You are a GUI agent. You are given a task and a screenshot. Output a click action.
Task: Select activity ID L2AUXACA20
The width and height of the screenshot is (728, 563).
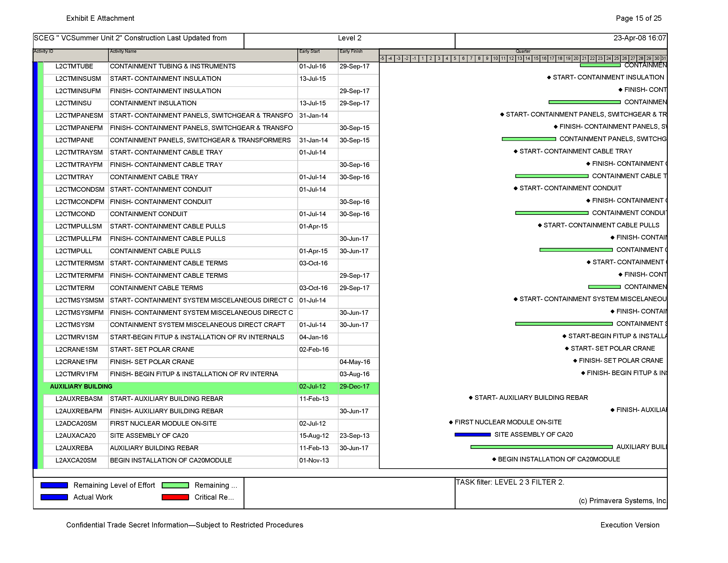click(76, 436)
